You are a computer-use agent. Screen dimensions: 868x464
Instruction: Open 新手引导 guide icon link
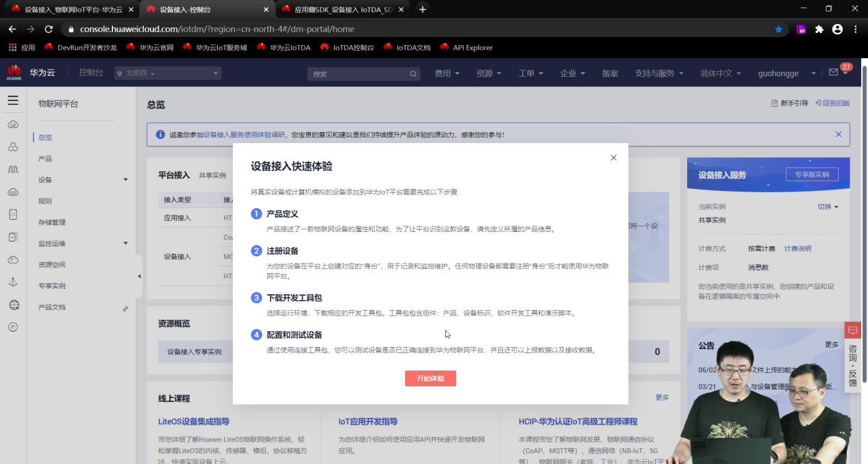click(789, 103)
